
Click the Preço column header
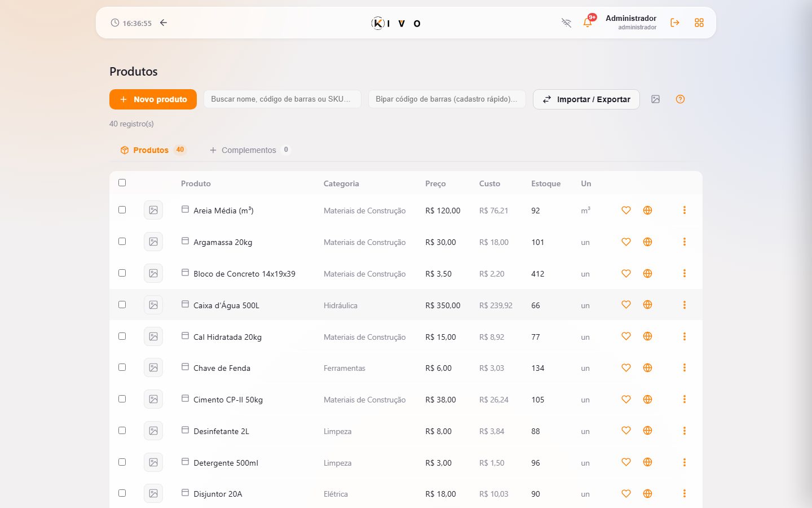coord(435,183)
